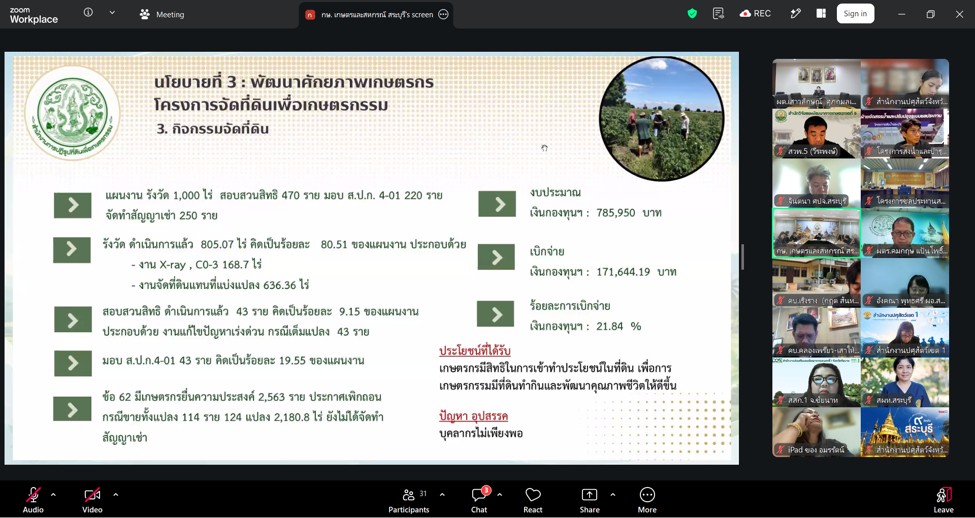This screenshot has height=518, width=975.
Task: Click the 21.84 % disbursement figure
Action: pos(619,326)
